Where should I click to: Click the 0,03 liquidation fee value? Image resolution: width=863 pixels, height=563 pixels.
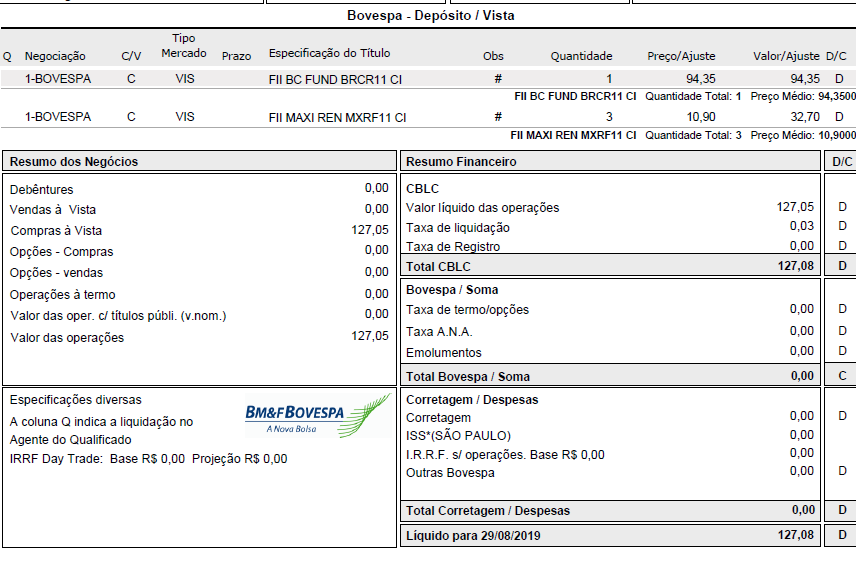click(801, 226)
